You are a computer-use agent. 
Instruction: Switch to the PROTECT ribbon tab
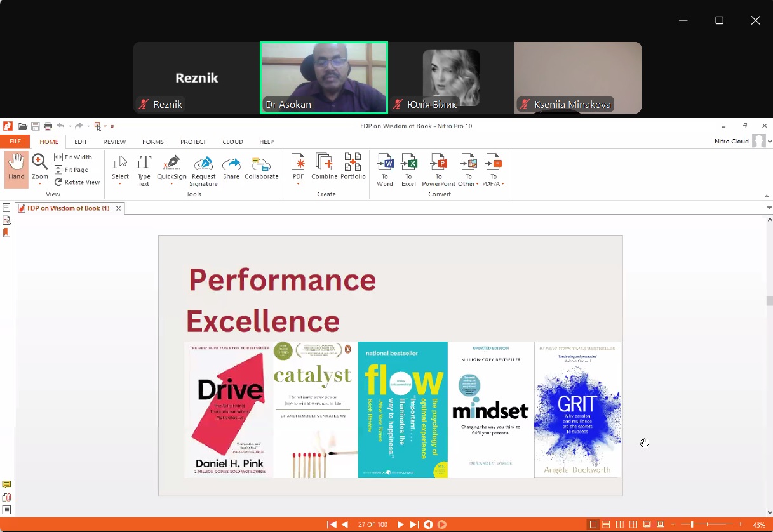tap(193, 142)
